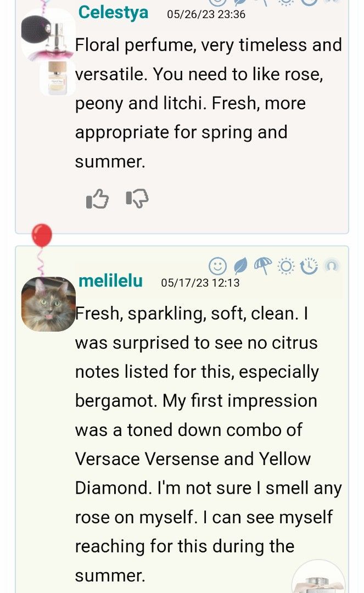Click Celestya's floral perfume review text
The image size is (364, 593).
coord(209,103)
